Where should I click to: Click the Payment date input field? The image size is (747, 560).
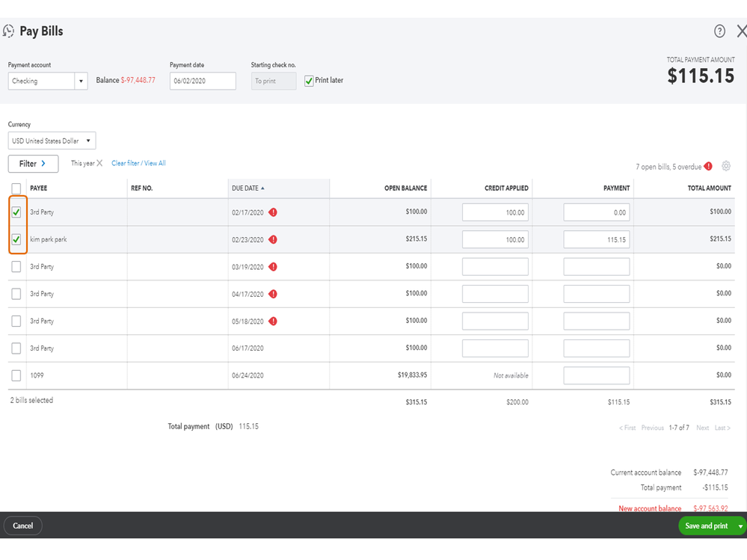203,81
